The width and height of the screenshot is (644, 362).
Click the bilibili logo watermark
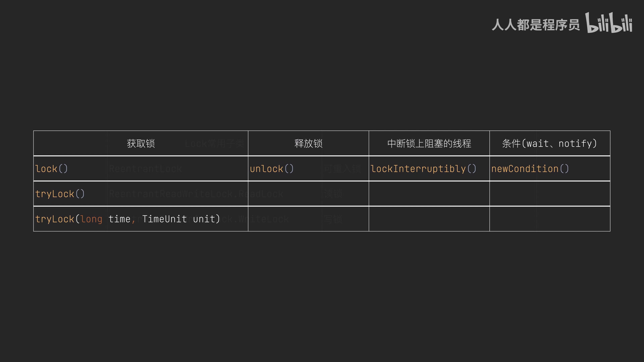click(x=609, y=23)
